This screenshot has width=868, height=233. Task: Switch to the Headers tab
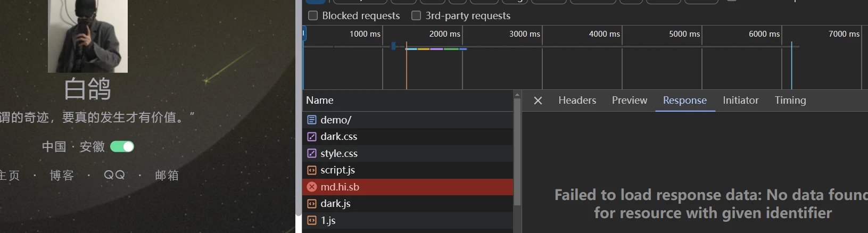pyautogui.click(x=577, y=100)
